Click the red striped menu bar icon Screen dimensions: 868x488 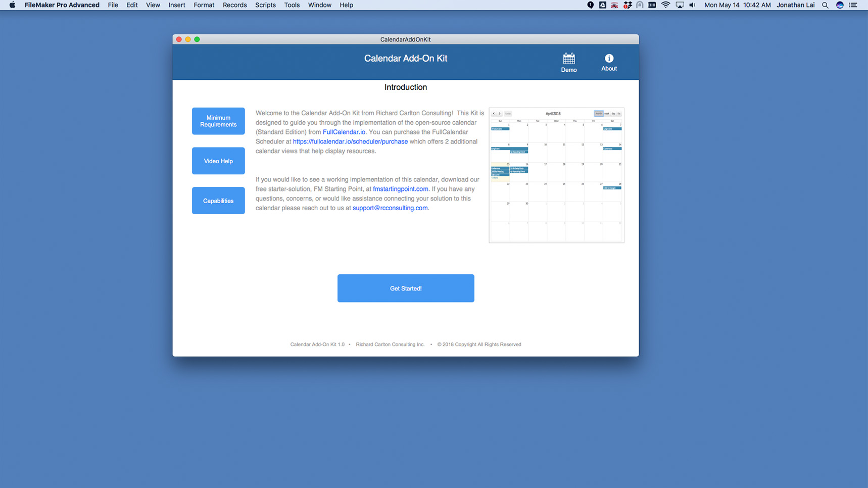[614, 5]
